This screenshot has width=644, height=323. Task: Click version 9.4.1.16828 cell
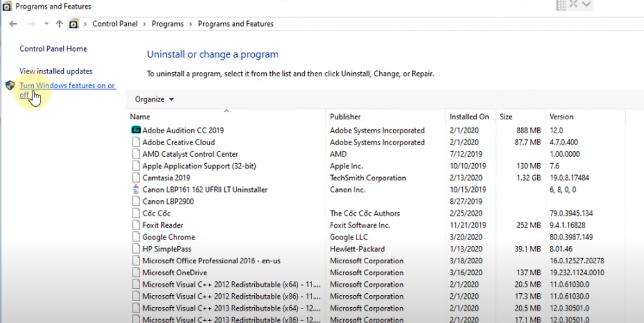click(x=568, y=226)
